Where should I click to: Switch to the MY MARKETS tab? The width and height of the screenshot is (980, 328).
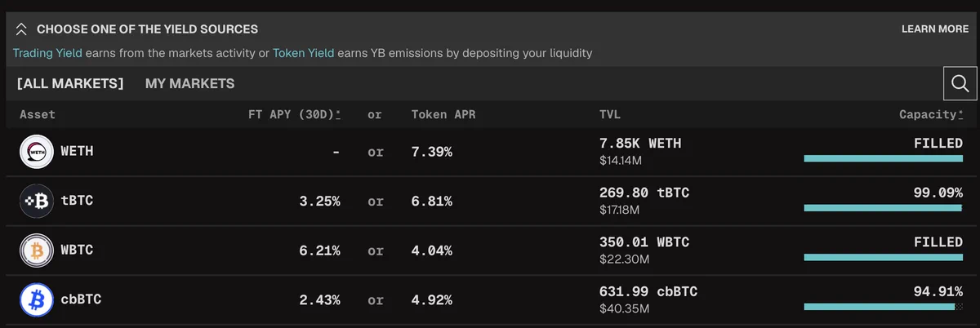pyautogui.click(x=189, y=83)
